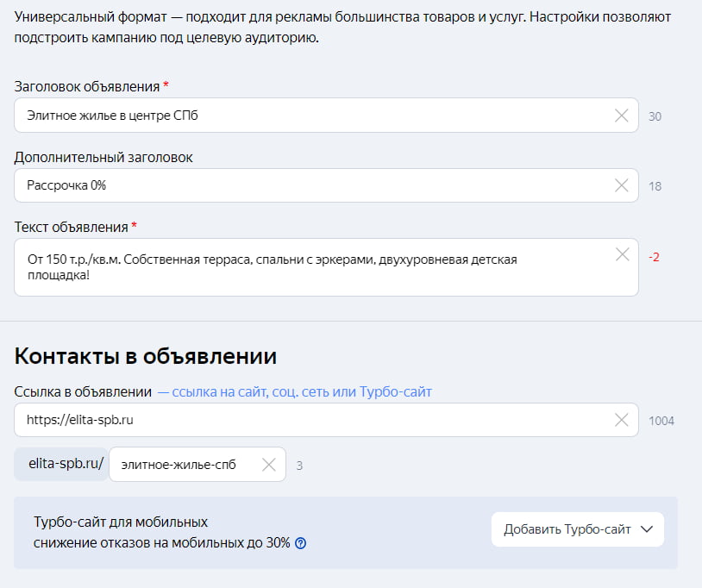Clear the "Текст объявления" content
Screen dimensions: 702x588
click(621, 254)
